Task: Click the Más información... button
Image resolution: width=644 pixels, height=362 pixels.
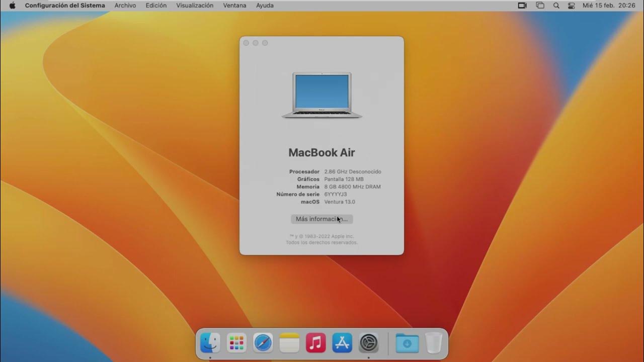Action: point(322,219)
